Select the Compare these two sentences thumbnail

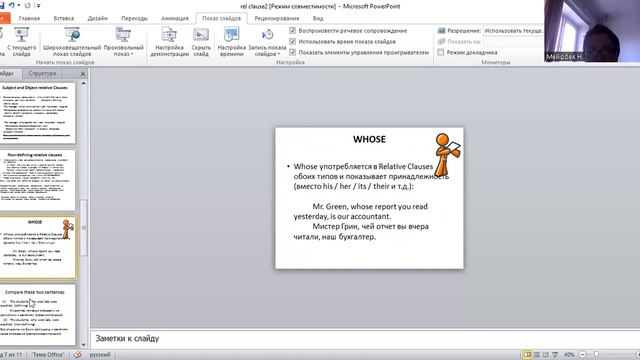pyautogui.click(x=37, y=315)
